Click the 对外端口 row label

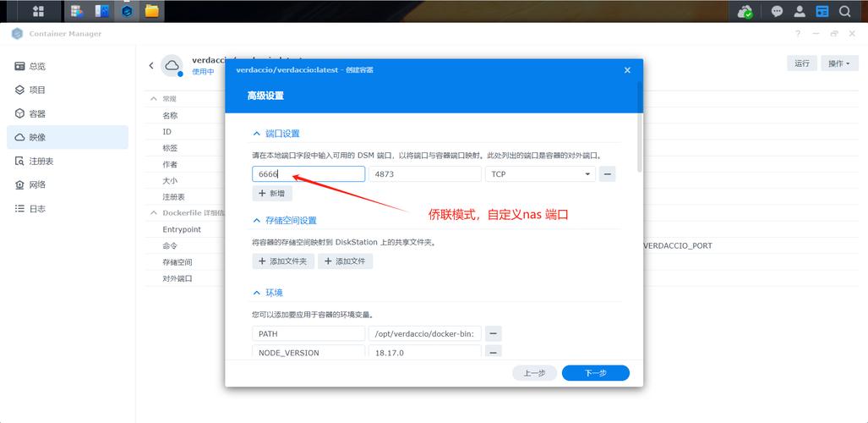177,278
